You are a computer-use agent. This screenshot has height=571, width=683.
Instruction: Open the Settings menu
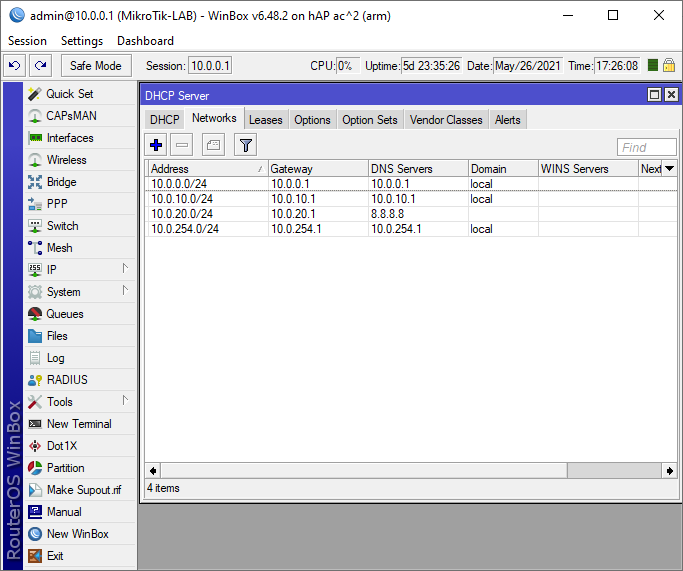click(82, 41)
